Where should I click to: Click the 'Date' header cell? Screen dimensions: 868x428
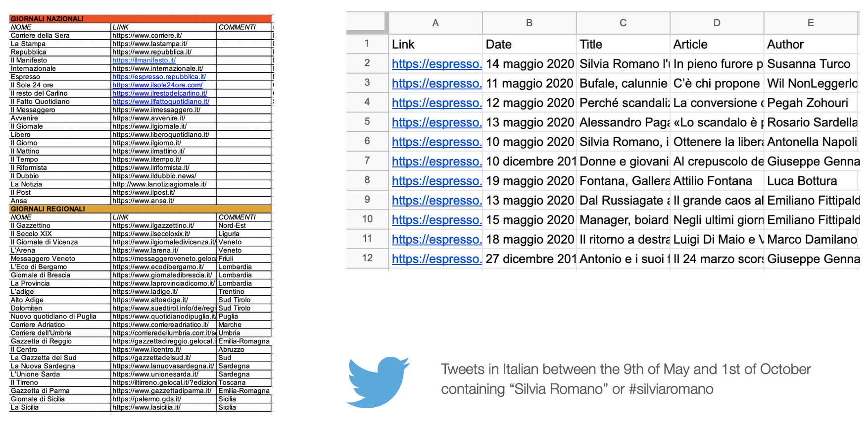(530, 44)
